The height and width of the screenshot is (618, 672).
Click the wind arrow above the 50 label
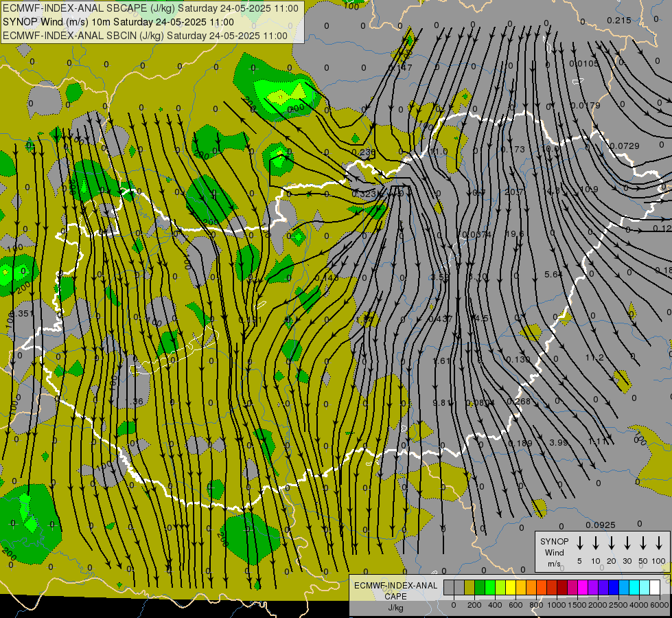click(x=643, y=542)
